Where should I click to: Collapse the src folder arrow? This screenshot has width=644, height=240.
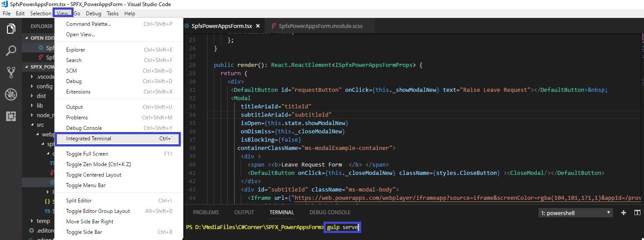(x=32, y=125)
